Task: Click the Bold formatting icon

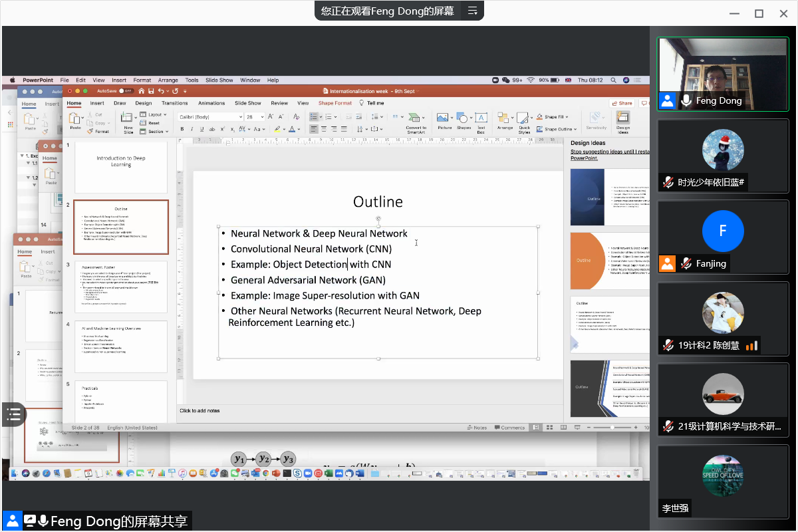Action: 183,129
